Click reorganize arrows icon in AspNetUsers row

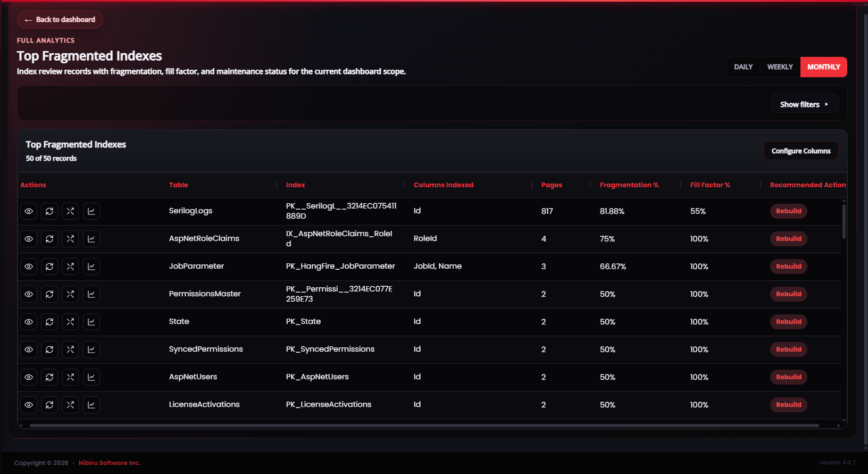70,377
